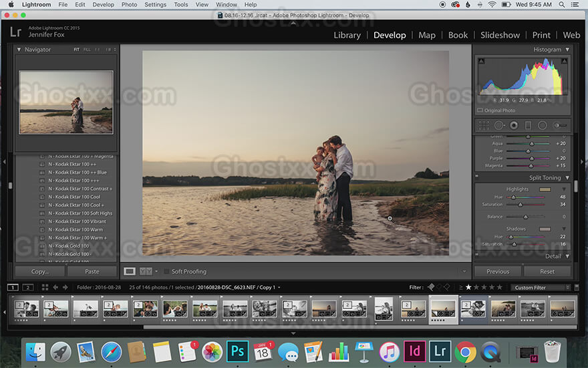Open the Print module
Image resolution: width=588 pixels, height=368 pixels.
click(x=541, y=35)
